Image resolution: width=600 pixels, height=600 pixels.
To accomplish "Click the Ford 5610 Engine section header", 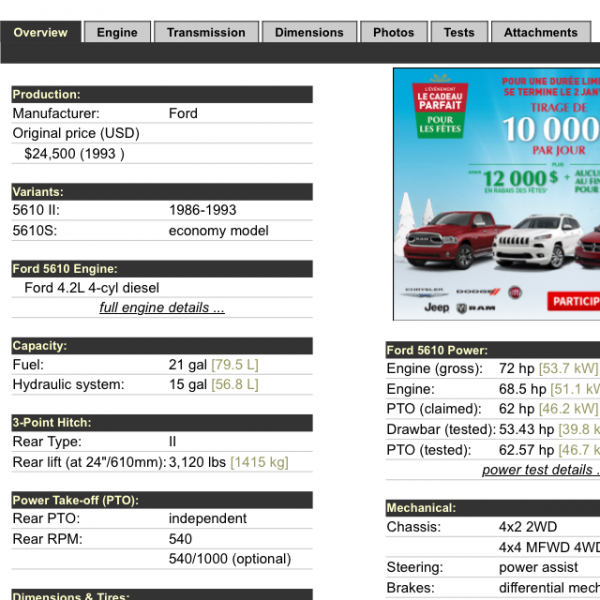I will 162,269.
